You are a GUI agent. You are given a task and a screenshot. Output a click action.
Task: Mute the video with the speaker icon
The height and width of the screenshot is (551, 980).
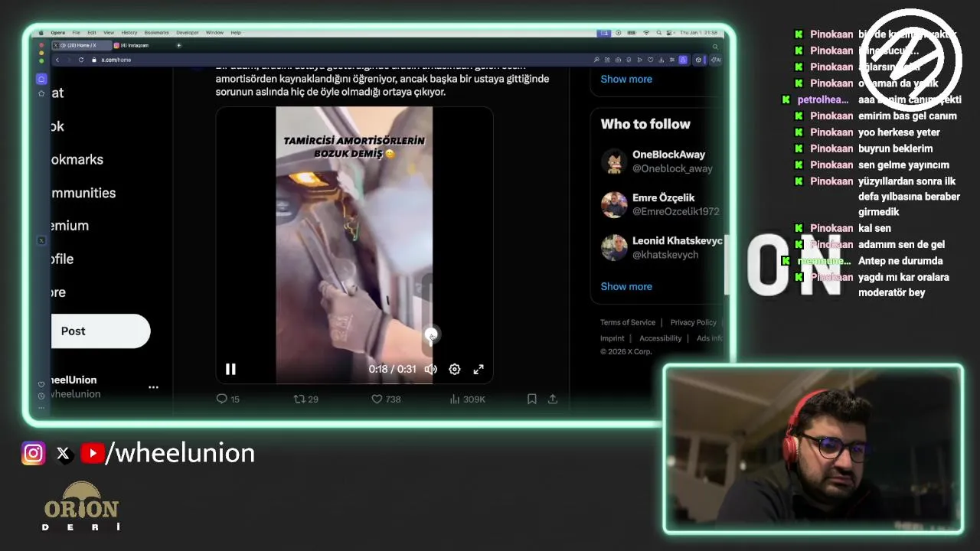click(x=431, y=369)
